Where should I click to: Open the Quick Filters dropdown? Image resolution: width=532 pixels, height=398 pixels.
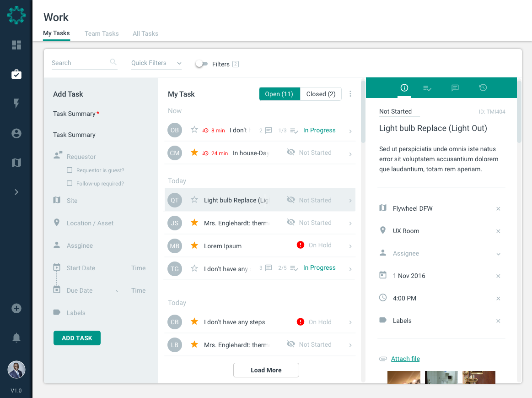[x=156, y=63]
